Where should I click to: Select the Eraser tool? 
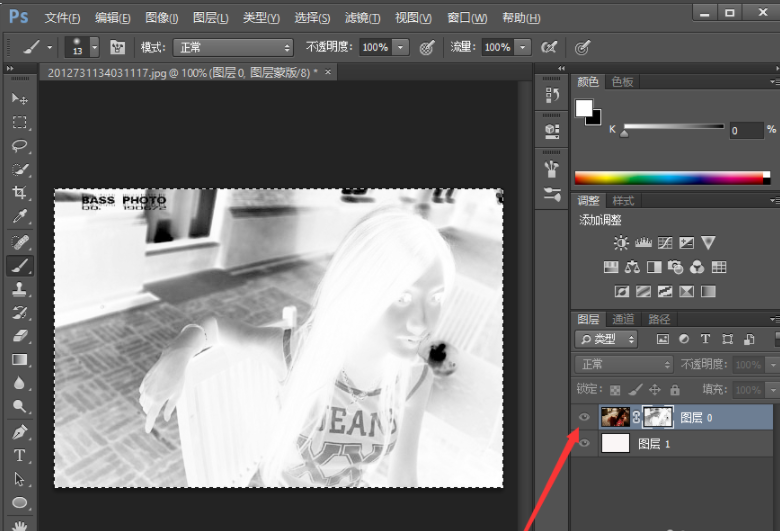[x=19, y=336]
